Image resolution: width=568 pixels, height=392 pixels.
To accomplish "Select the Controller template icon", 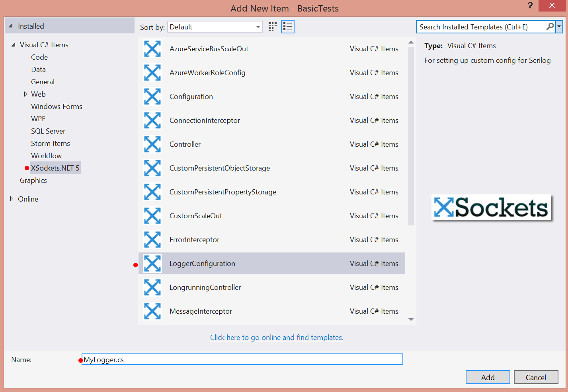I will 152,144.
